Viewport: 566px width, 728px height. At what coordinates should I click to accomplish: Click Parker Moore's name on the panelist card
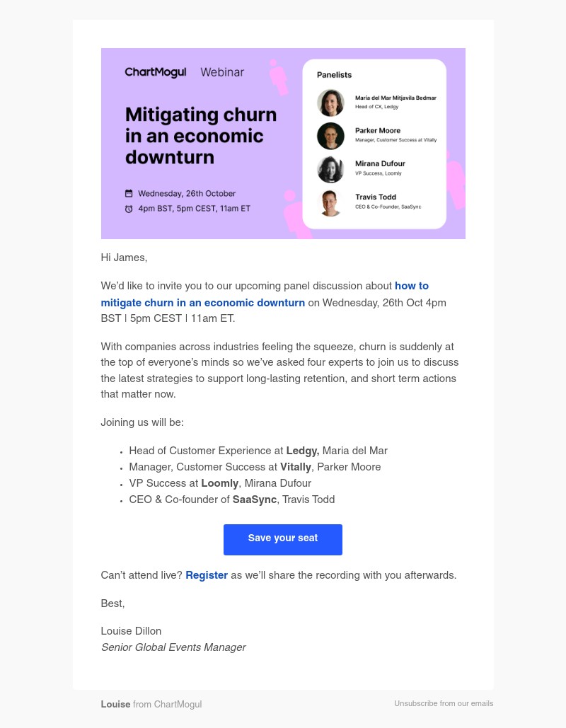tap(378, 131)
